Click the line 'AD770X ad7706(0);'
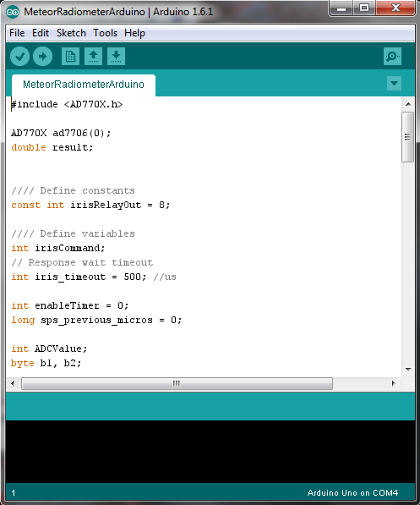This screenshot has width=420, height=505. pos(61,133)
